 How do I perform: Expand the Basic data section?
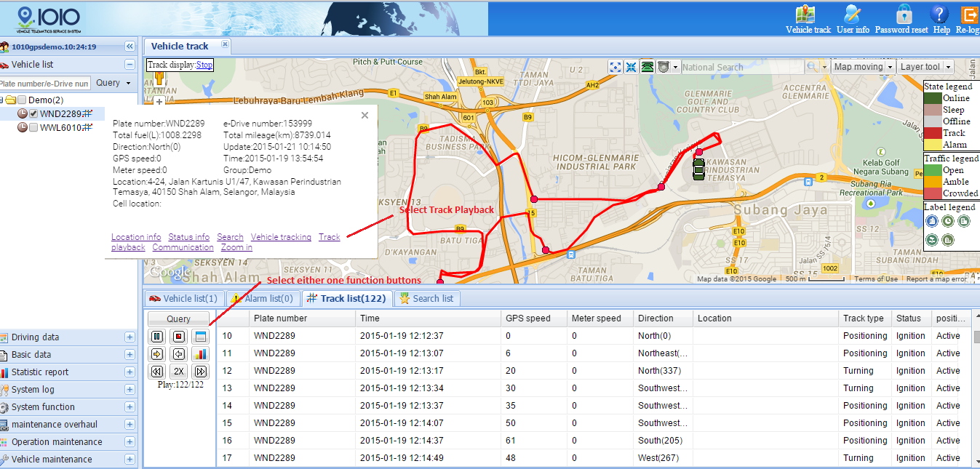[130, 355]
